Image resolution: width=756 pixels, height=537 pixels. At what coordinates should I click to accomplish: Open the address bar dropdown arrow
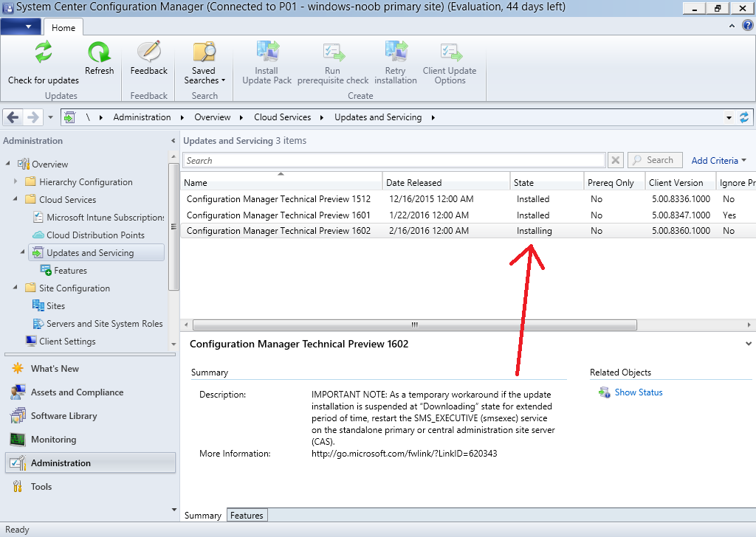point(729,117)
